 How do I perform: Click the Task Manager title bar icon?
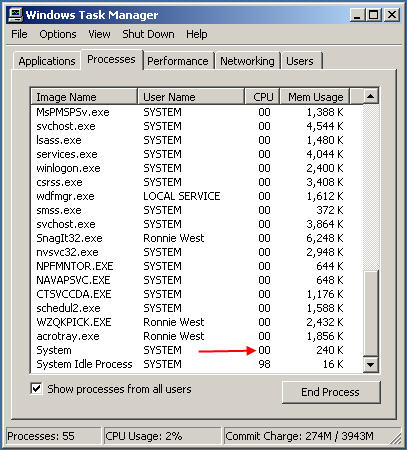pos(15,15)
